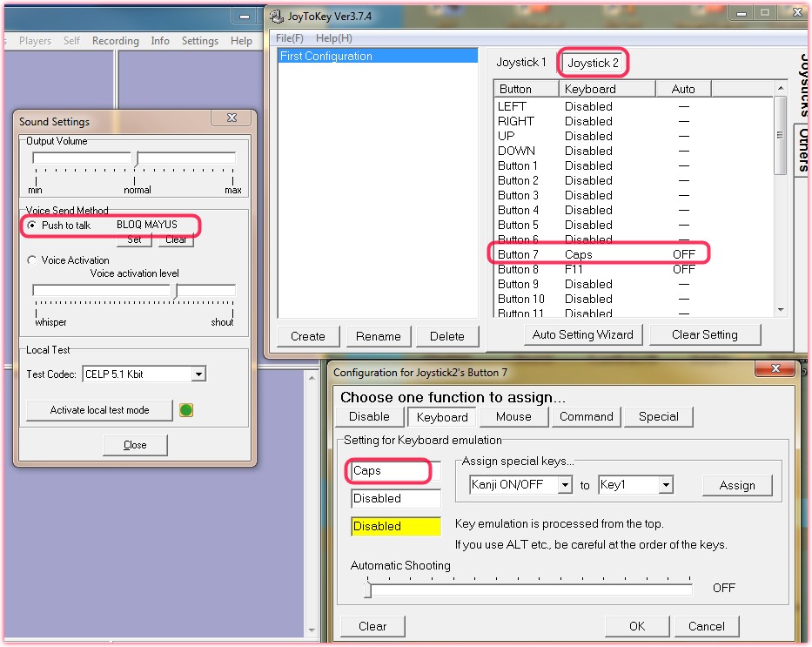
Task: Click the JoyToKey title bar app icon
Action: click(275, 16)
